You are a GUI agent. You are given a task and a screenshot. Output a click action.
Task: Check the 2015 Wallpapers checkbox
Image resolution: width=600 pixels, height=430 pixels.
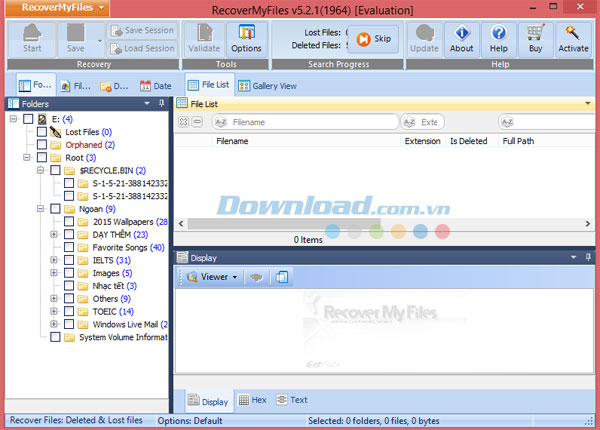click(x=69, y=222)
